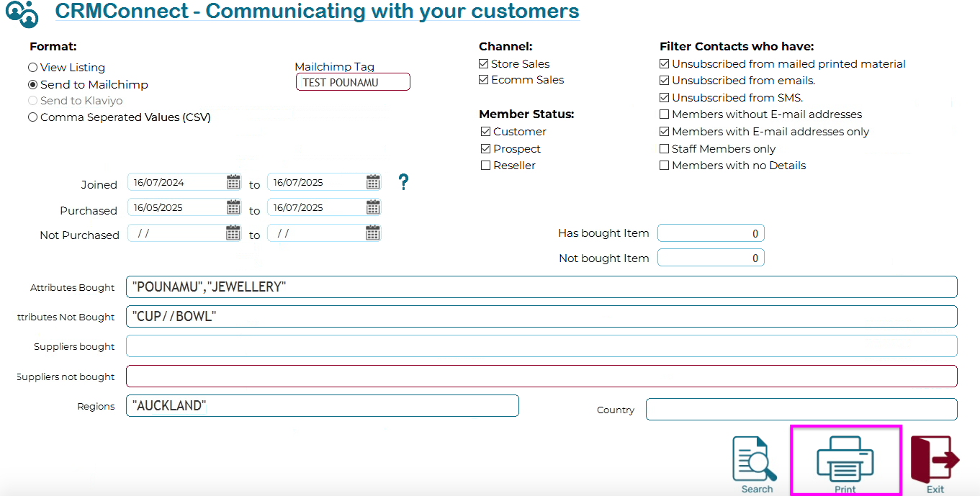Viewport: 980px width, 496px height.
Task: Toggle the Store Sales channel checkbox
Action: pyautogui.click(x=484, y=64)
